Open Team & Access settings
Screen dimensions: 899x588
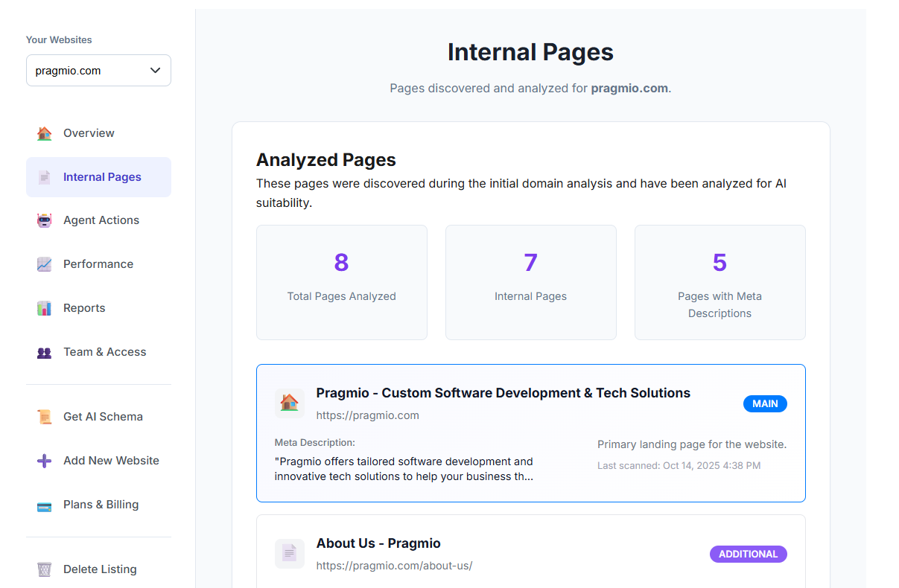click(x=98, y=352)
